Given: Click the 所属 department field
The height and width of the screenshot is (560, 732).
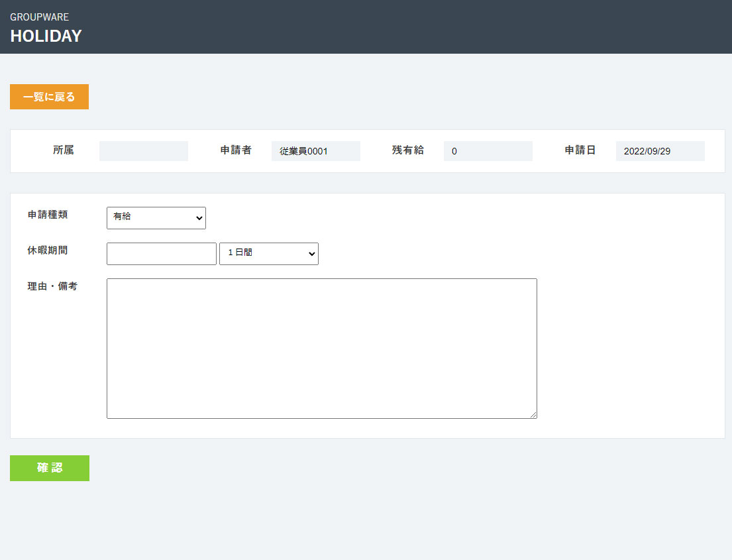Looking at the screenshot, I should pyautogui.click(x=143, y=151).
